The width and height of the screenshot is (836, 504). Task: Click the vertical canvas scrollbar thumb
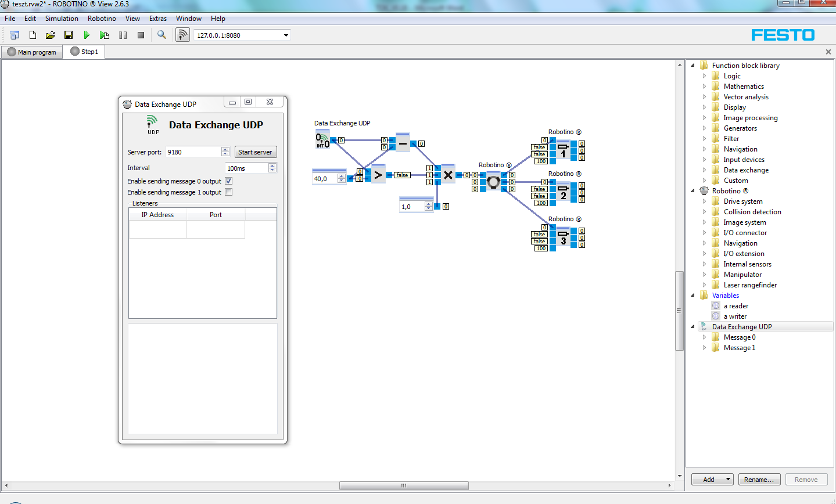coord(679,311)
